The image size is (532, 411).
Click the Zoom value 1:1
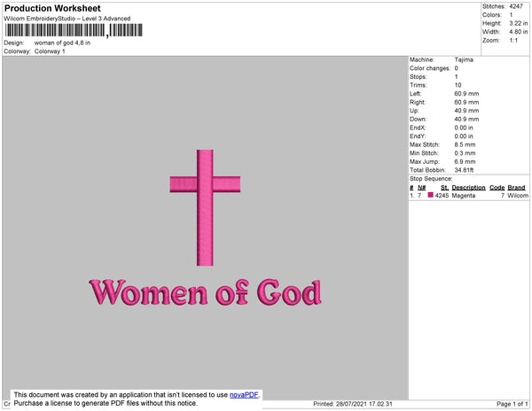[x=513, y=41]
